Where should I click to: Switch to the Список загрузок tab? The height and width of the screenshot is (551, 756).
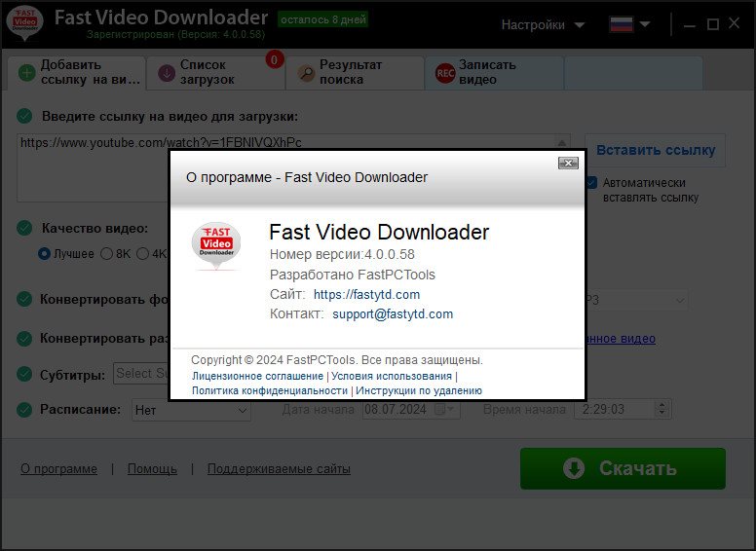pyautogui.click(x=215, y=73)
